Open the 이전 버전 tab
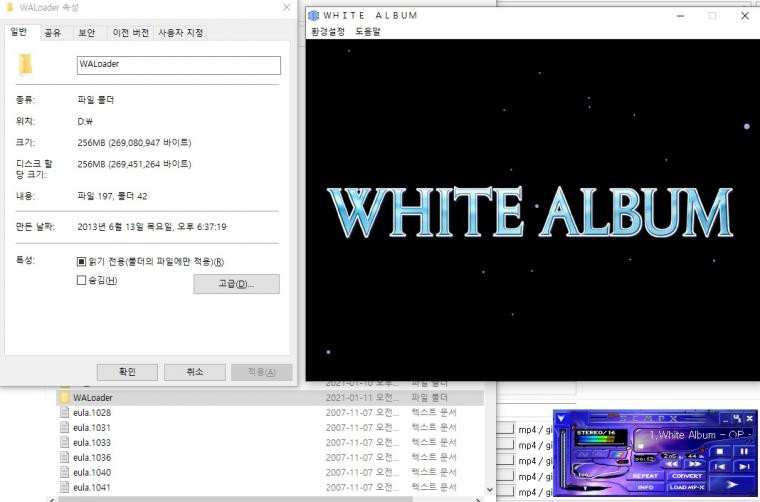 130,32
